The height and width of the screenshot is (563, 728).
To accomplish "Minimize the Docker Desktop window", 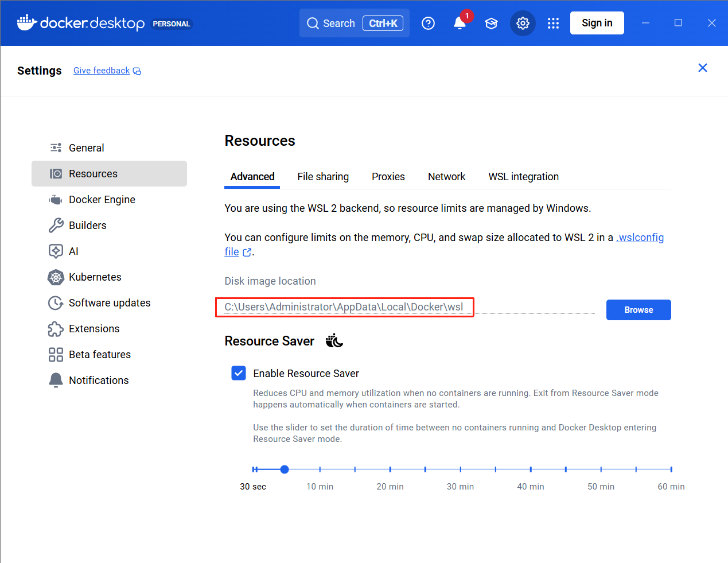I will (x=645, y=23).
